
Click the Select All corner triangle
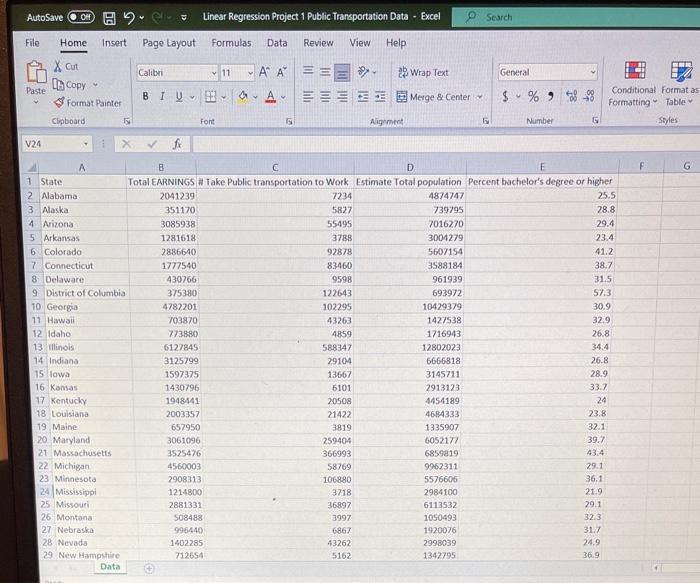tap(31, 168)
